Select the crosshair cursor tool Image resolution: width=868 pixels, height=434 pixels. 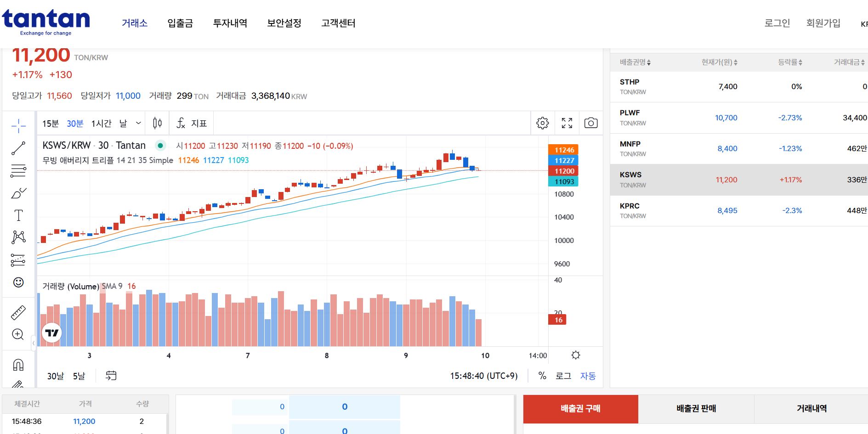coord(18,125)
